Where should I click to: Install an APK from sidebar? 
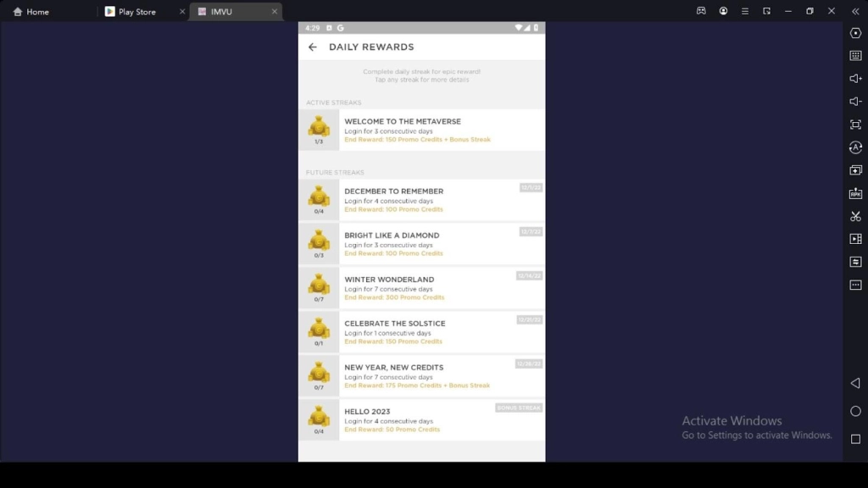tap(855, 193)
